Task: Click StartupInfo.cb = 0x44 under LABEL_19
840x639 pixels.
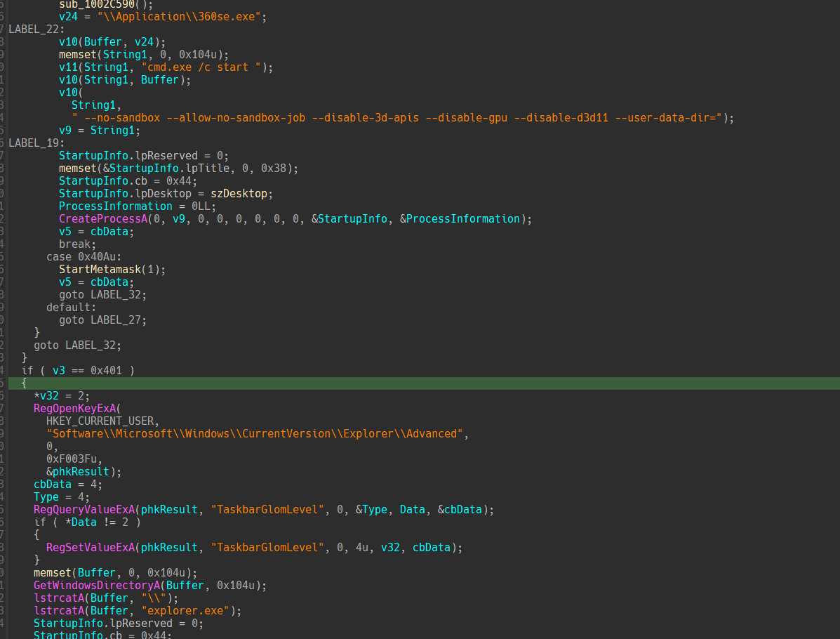Action: (128, 180)
